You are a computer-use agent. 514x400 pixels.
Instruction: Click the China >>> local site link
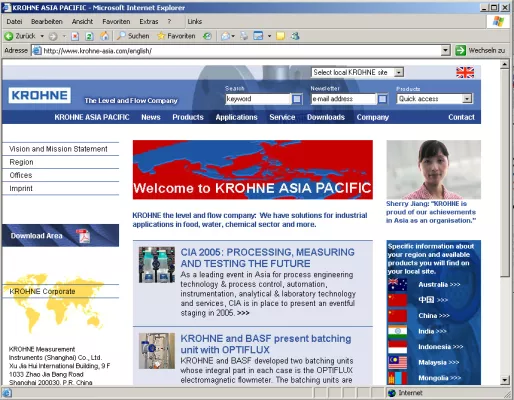[434, 316]
